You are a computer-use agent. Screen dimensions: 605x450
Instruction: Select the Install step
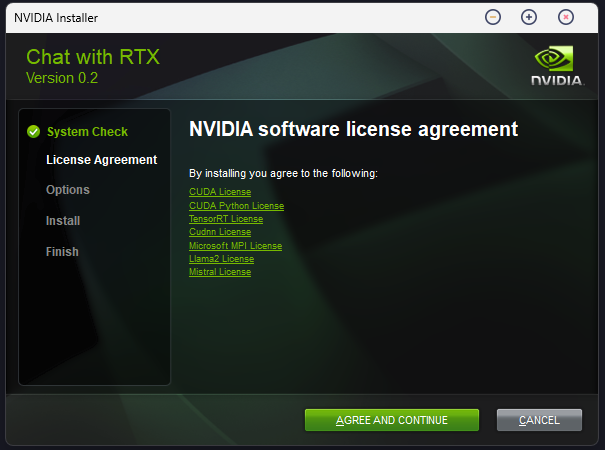click(x=63, y=221)
